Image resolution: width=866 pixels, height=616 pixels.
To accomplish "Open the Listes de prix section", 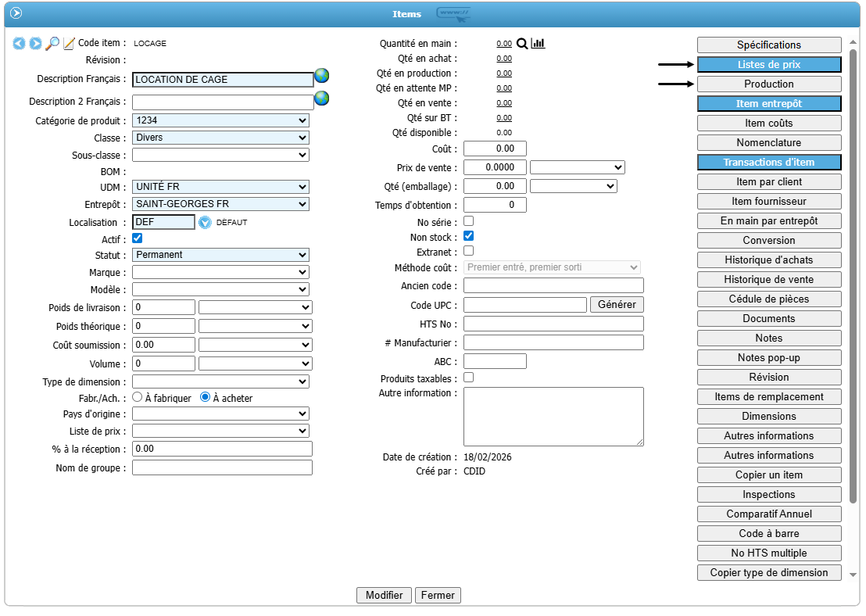I will pyautogui.click(x=769, y=65).
